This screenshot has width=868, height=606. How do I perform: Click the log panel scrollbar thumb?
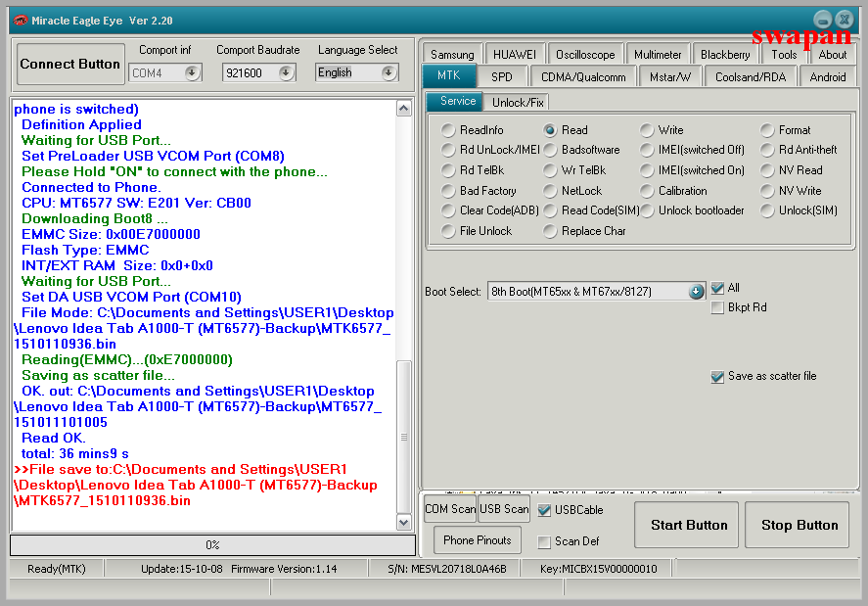[x=404, y=437]
